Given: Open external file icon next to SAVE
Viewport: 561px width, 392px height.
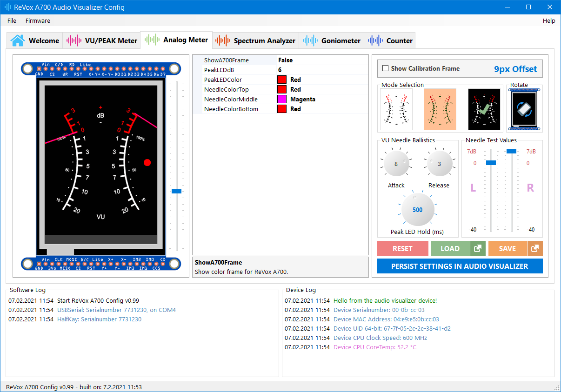Looking at the screenshot, I should pyautogui.click(x=535, y=248).
